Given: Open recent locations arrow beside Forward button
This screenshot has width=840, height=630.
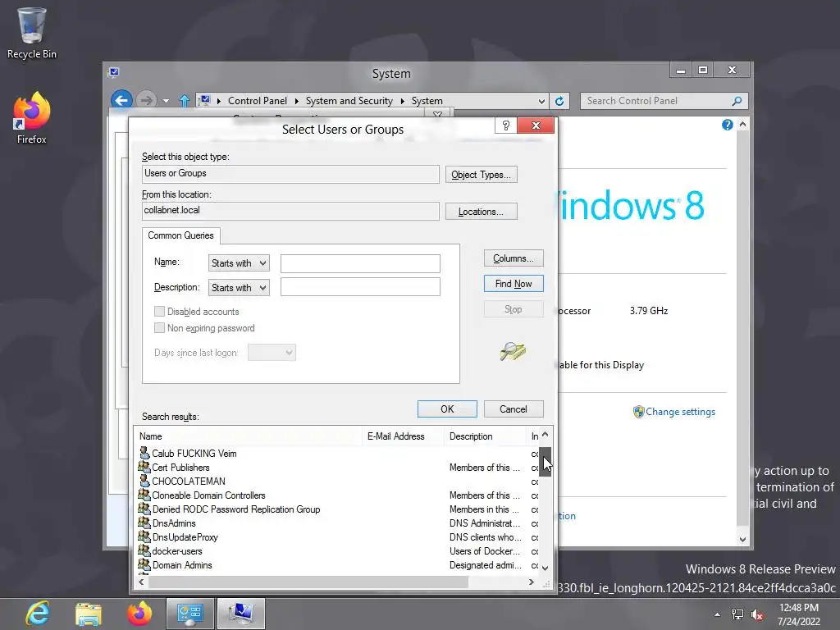Looking at the screenshot, I should coord(166,101).
